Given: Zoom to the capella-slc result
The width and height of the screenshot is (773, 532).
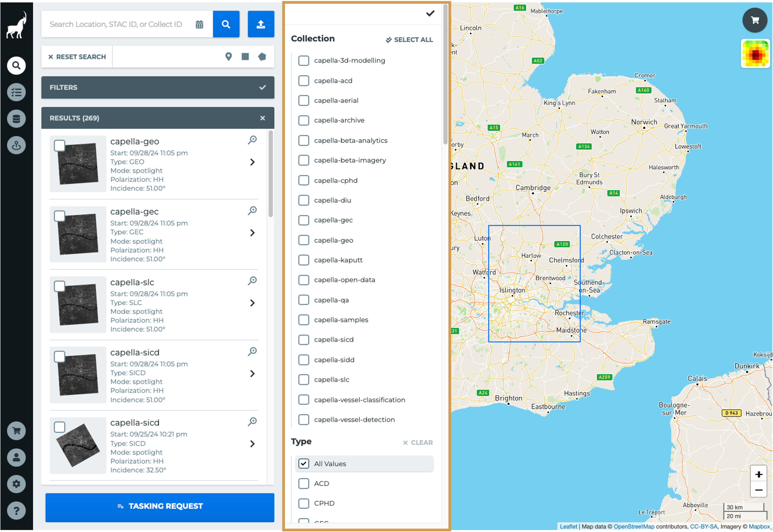Looking at the screenshot, I should [x=252, y=281].
